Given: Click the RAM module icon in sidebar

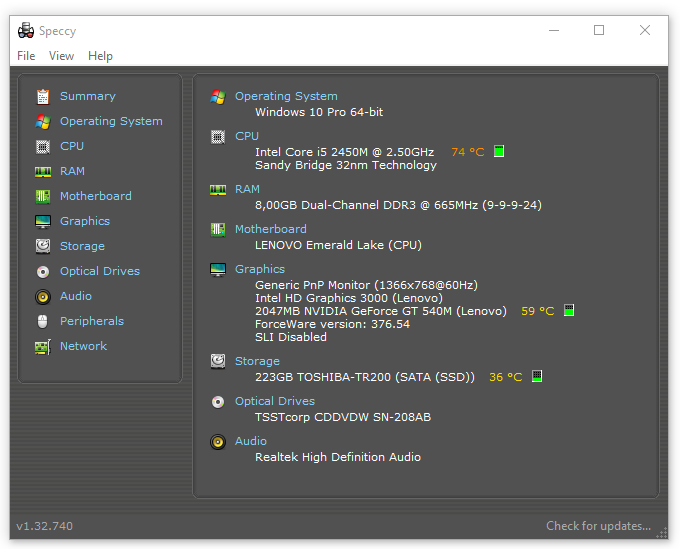Looking at the screenshot, I should click(x=43, y=172).
